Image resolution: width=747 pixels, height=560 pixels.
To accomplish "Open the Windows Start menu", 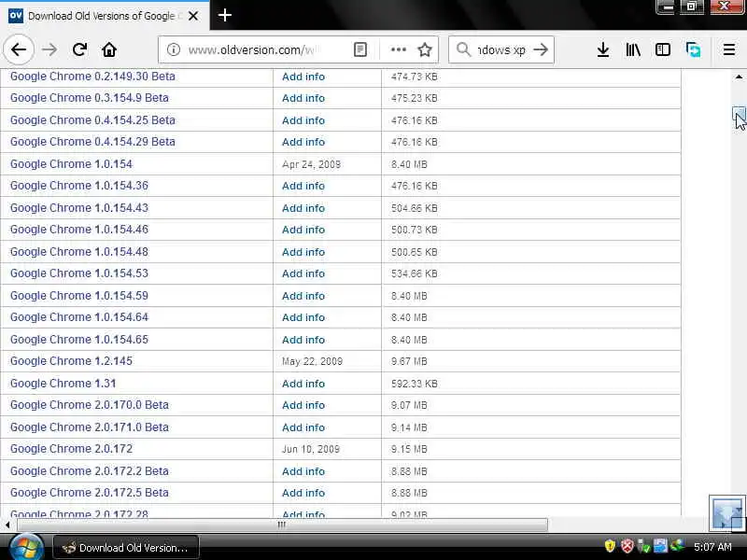I will click(26, 548).
